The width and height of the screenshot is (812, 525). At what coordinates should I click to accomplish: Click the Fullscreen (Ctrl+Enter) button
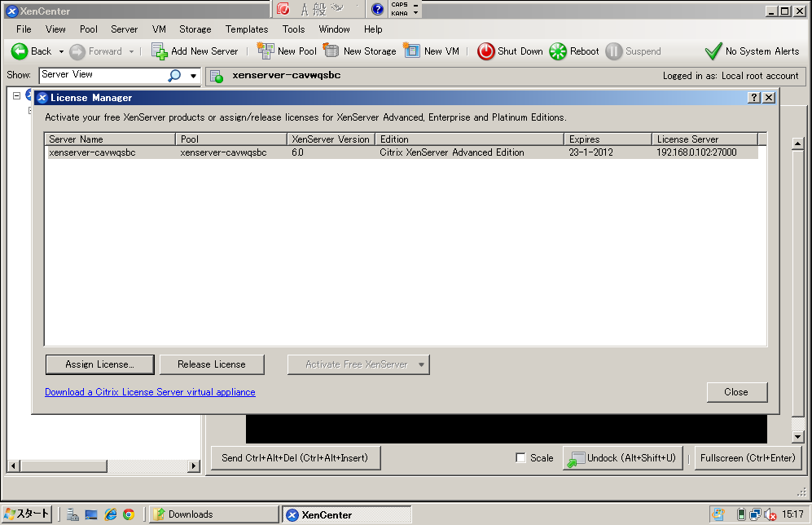click(748, 458)
